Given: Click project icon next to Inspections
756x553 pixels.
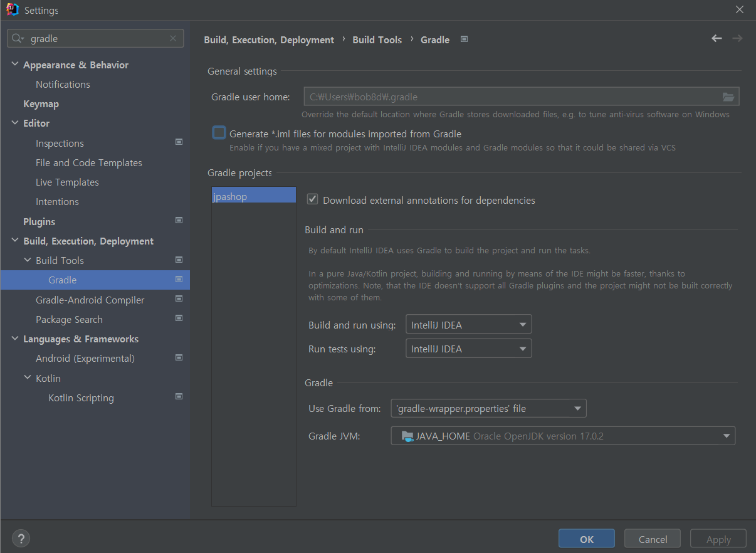Looking at the screenshot, I should 179,142.
